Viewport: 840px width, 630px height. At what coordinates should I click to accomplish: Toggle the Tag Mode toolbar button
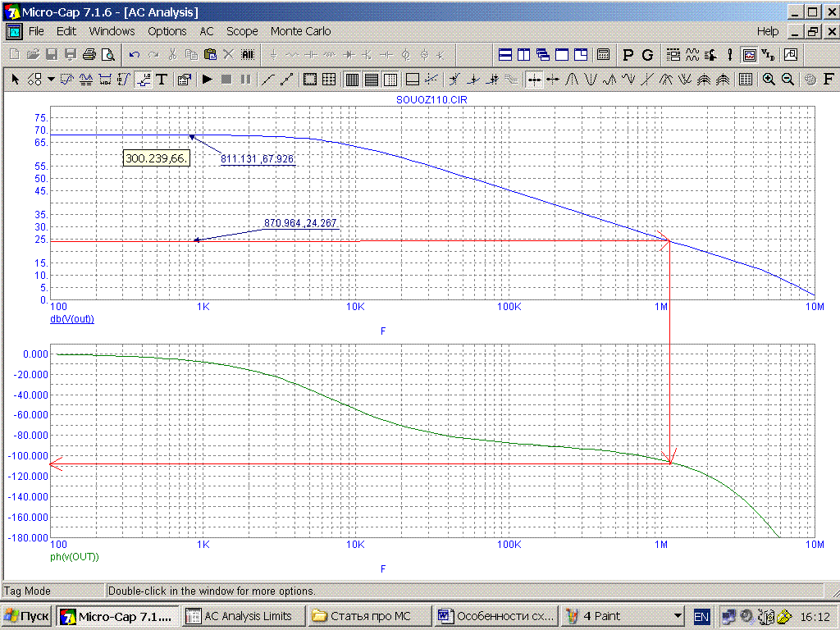(x=143, y=80)
